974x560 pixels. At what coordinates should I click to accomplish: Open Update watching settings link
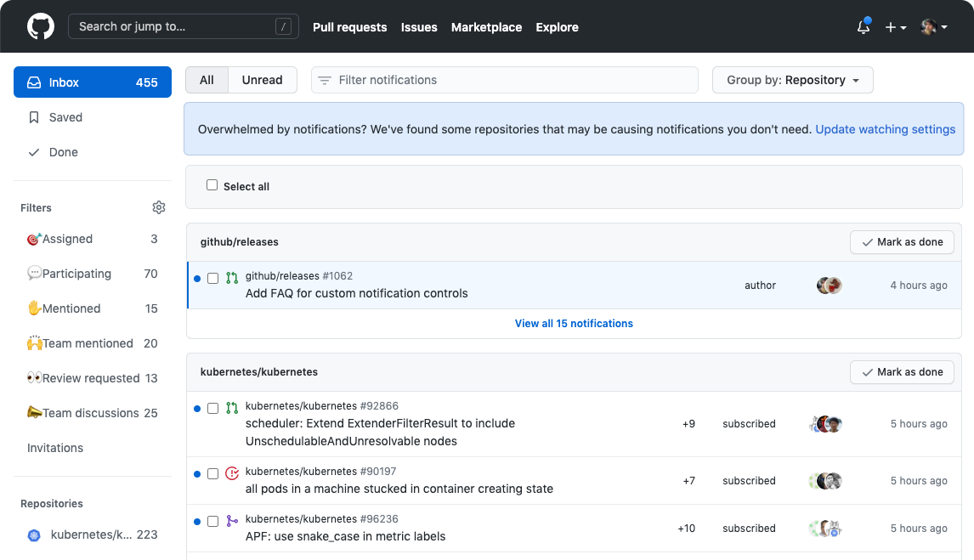click(x=885, y=129)
